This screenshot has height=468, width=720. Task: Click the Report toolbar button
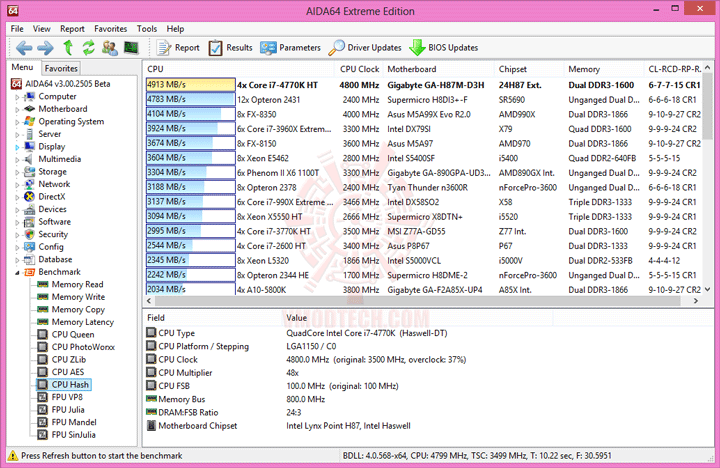coord(178,47)
